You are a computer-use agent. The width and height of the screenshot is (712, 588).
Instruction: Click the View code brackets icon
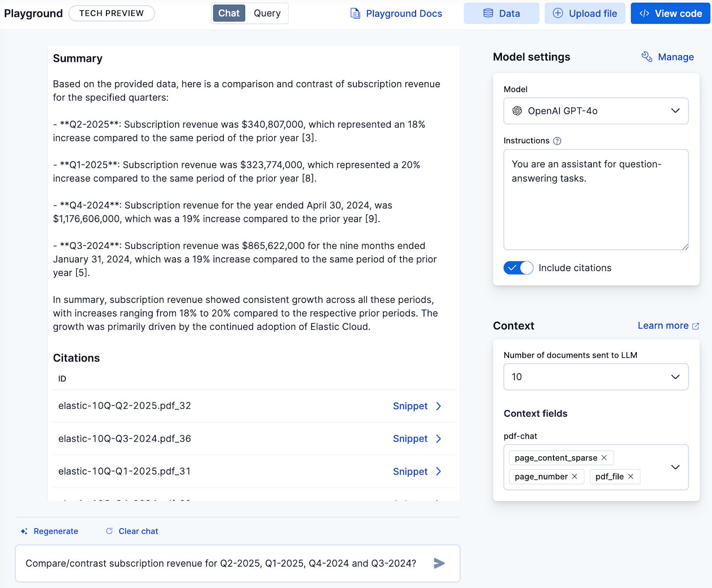click(x=644, y=13)
